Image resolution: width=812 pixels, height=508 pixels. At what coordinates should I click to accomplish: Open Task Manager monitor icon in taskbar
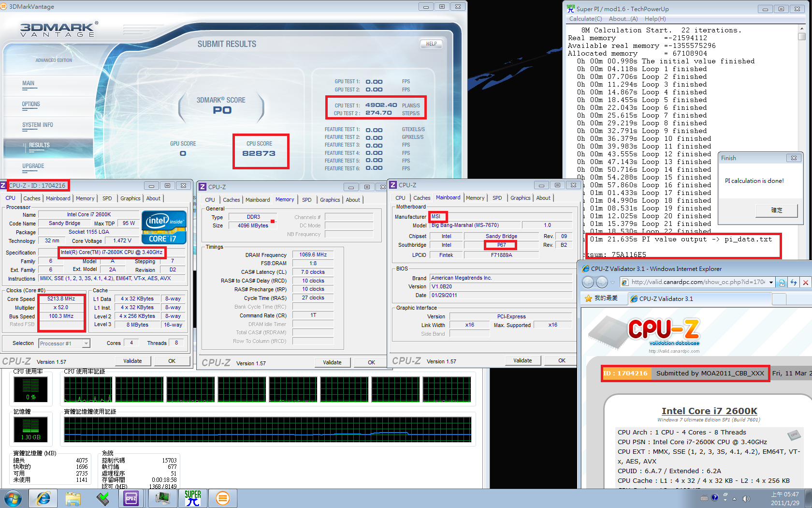coord(162,498)
